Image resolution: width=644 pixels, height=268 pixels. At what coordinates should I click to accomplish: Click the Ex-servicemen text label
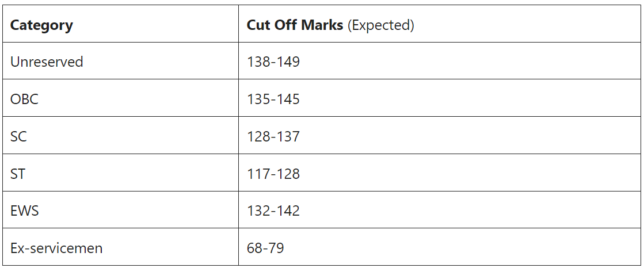[x=56, y=248]
